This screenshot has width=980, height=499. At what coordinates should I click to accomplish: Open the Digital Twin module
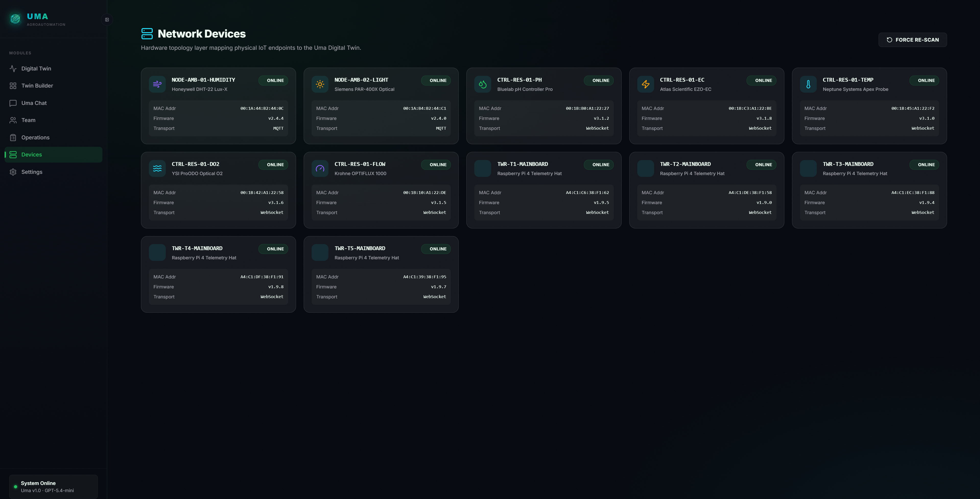click(53, 68)
